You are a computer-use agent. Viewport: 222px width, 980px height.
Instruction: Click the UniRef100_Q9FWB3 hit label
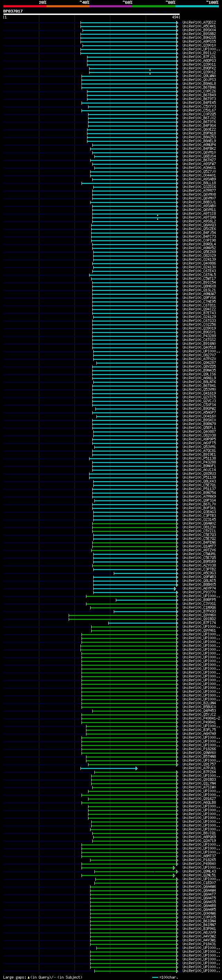(x=199, y=577)
